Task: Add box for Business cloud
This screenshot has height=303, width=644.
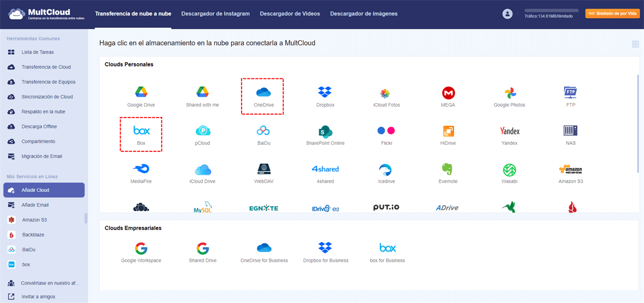Action: [x=386, y=252]
